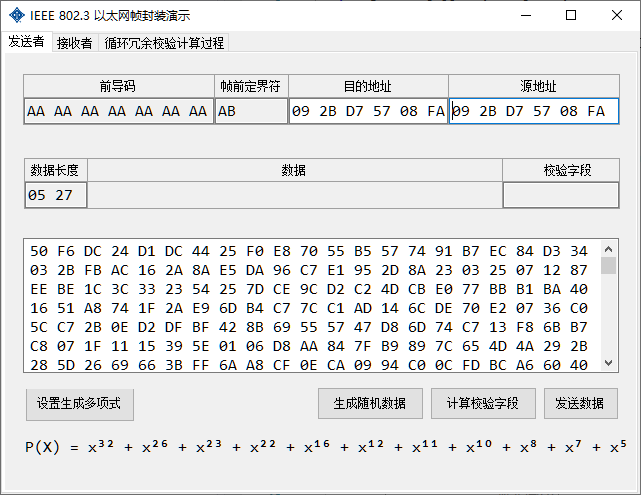Viewport: 641px width, 495px height.
Task: Click the application icon in title bar
Action: pyautogui.click(x=16, y=16)
